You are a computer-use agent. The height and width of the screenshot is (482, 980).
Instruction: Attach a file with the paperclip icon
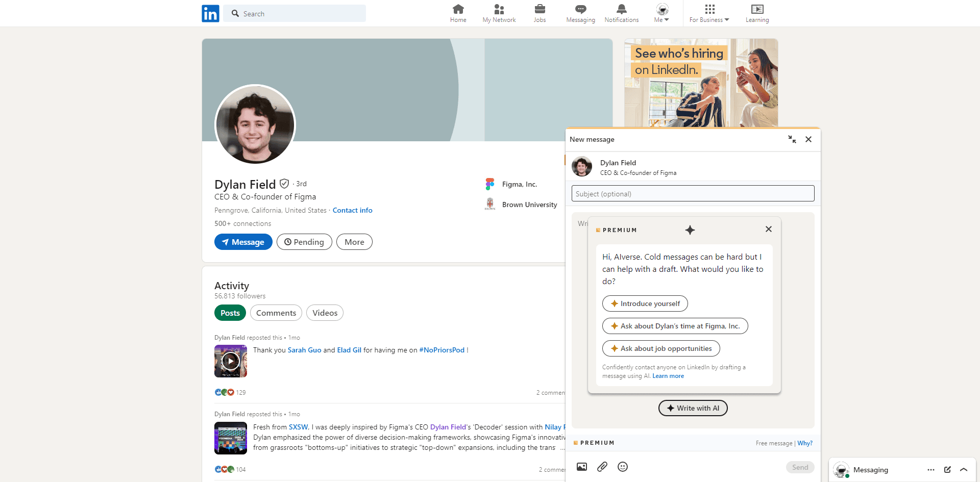[602, 467]
